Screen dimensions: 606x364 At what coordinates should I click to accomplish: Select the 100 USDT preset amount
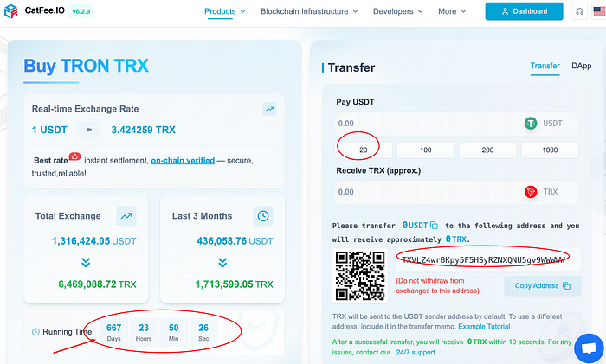pyautogui.click(x=426, y=150)
